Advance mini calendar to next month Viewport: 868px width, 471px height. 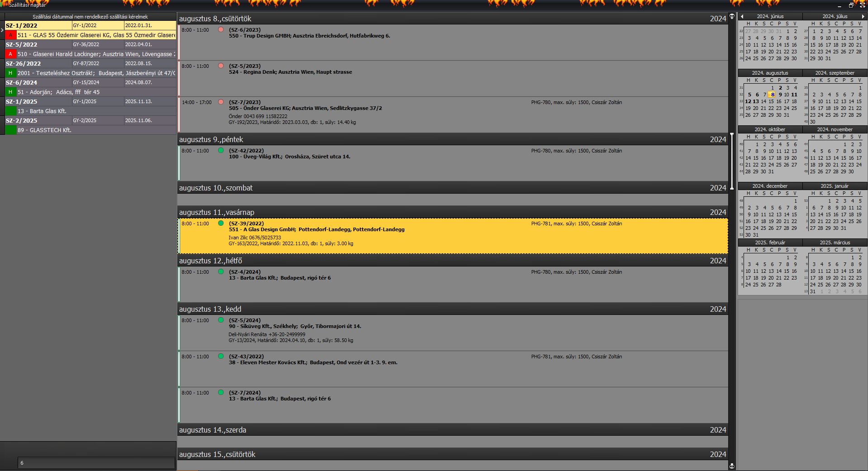(863, 16)
